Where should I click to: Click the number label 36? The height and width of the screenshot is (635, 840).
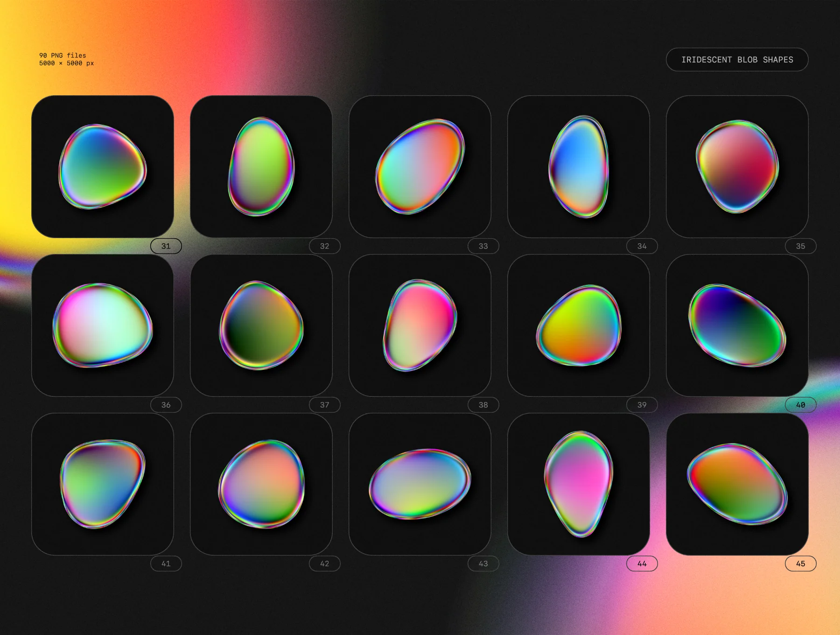pyautogui.click(x=166, y=405)
